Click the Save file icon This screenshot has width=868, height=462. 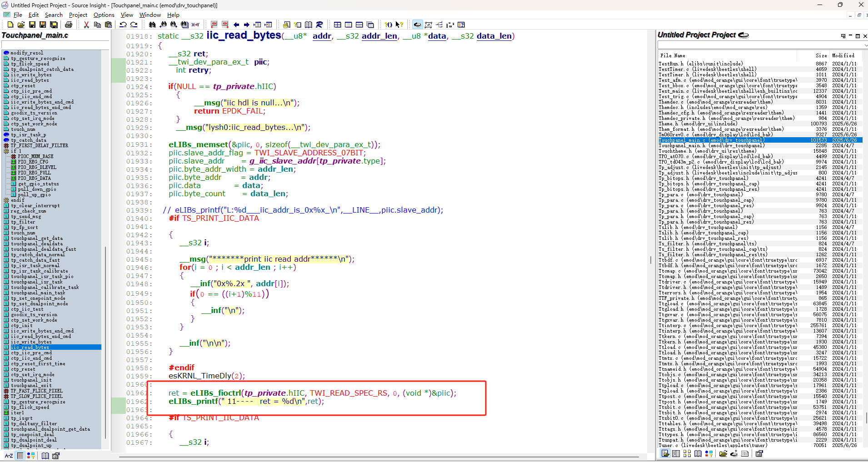click(32, 25)
